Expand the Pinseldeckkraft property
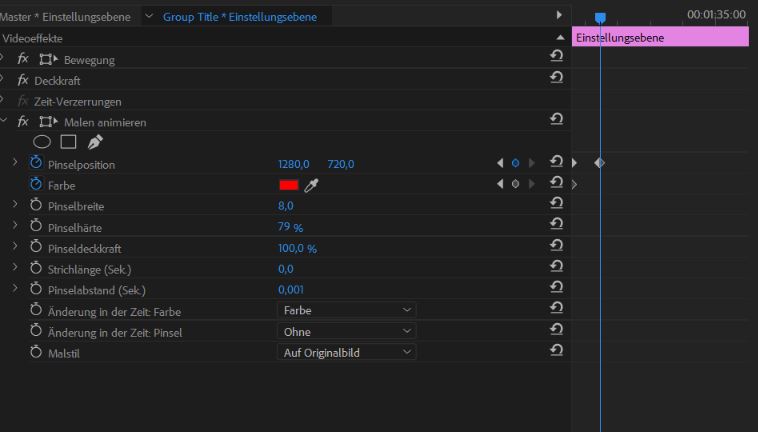 coord(15,246)
